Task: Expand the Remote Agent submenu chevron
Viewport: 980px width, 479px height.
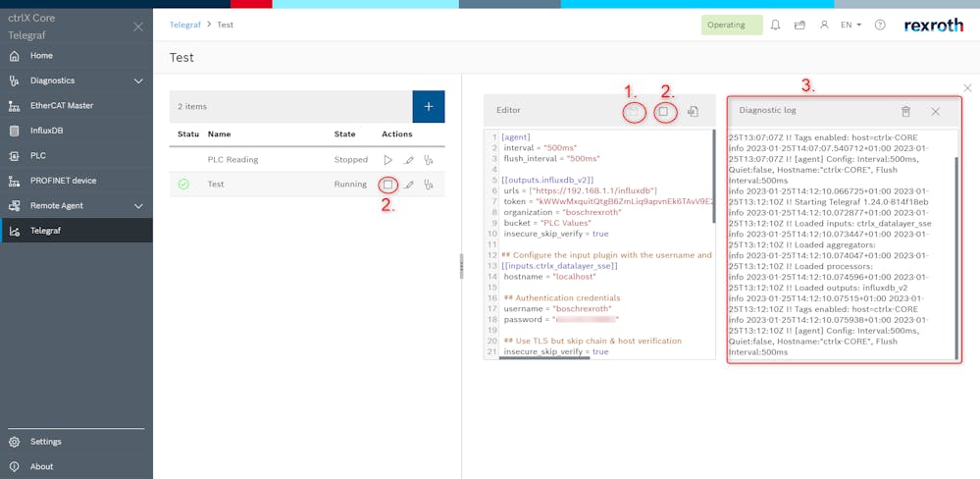Action: pos(138,206)
